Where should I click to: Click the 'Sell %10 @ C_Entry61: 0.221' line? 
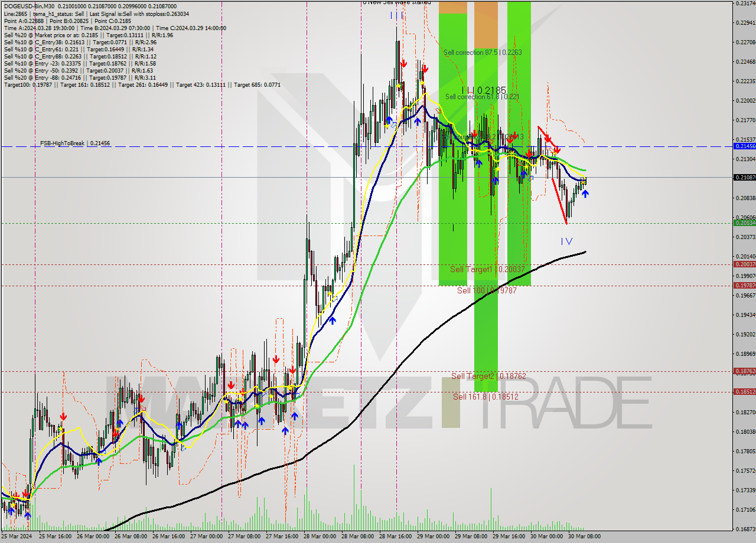click(79, 49)
